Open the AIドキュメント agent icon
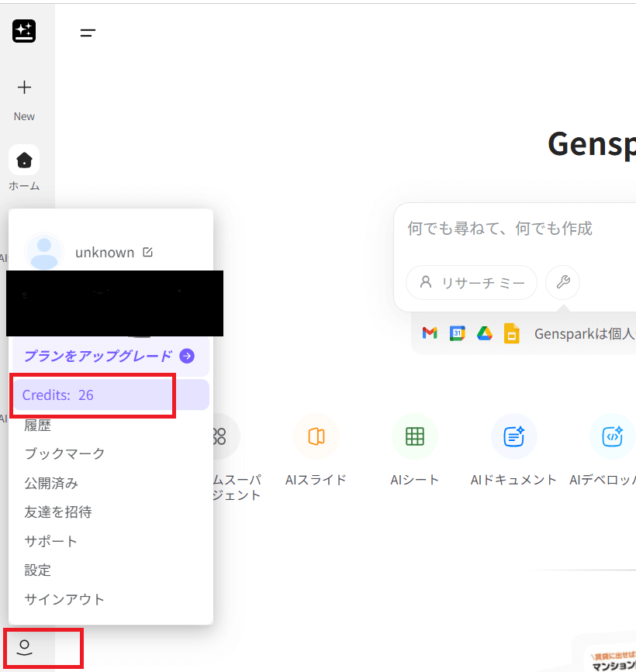The image size is (636, 672). click(513, 437)
